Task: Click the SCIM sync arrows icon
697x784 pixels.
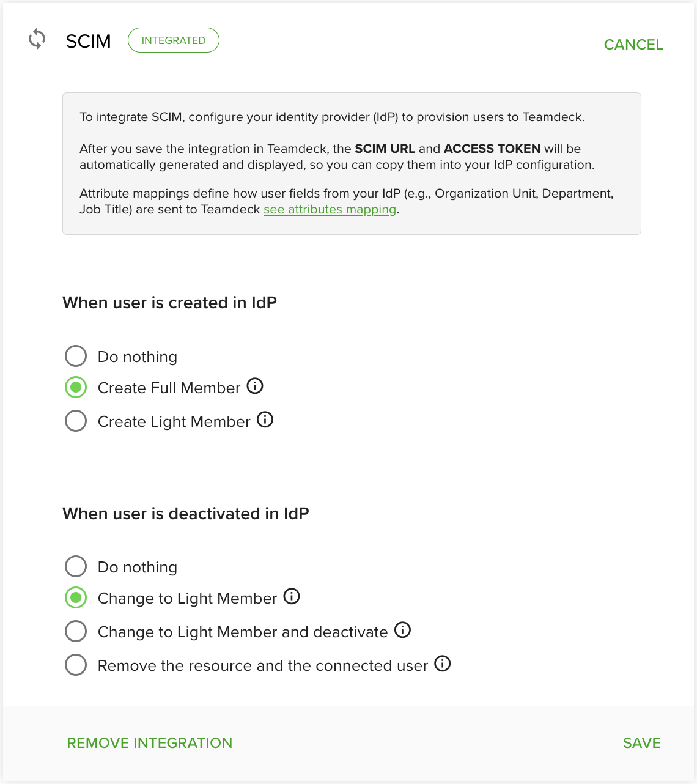Action: 37,39
